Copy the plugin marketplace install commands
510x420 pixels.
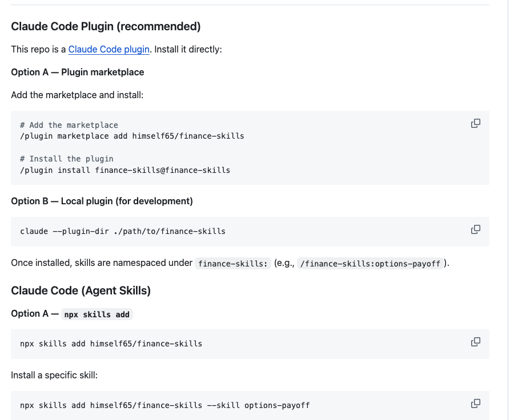pos(476,123)
